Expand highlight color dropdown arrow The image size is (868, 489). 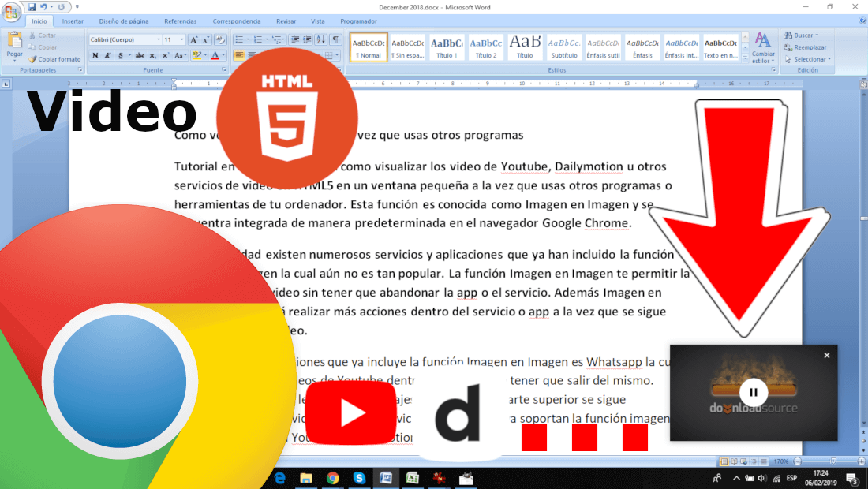click(x=205, y=55)
